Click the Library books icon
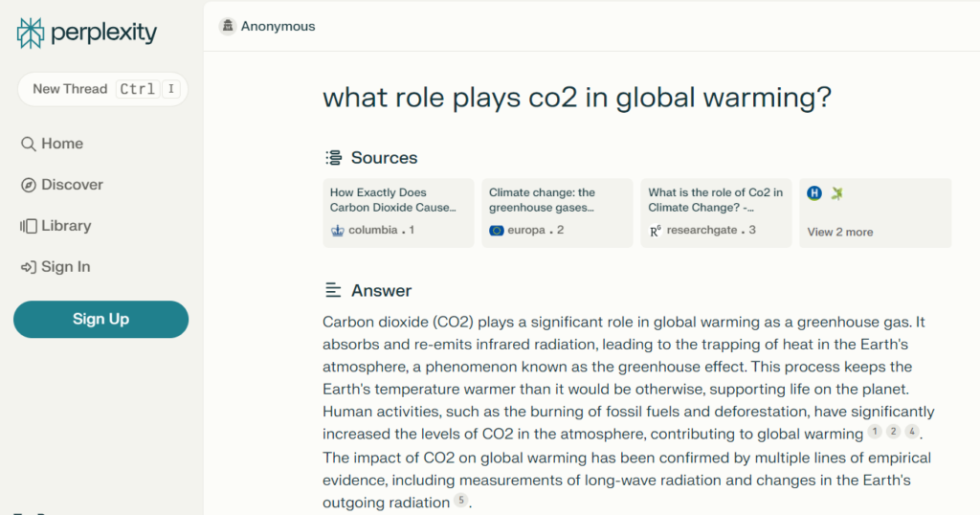Image resolution: width=980 pixels, height=515 pixels. pyautogui.click(x=28, y=226)
